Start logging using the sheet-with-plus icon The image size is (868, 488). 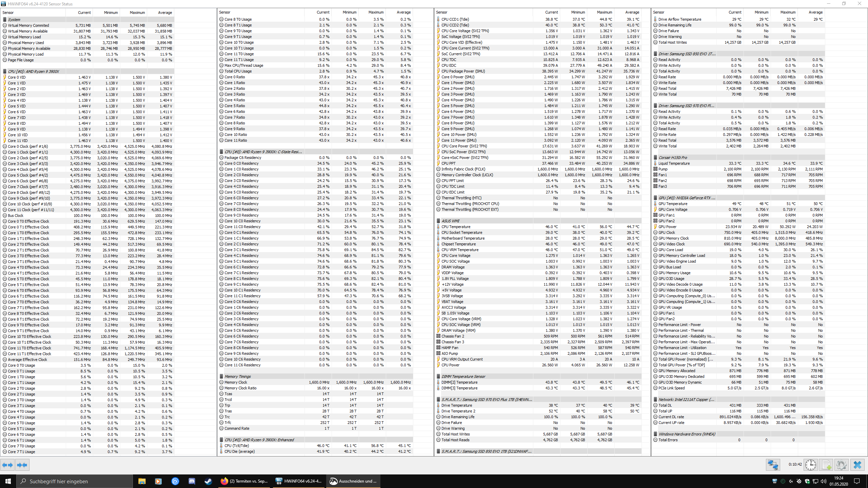point(826,465)
